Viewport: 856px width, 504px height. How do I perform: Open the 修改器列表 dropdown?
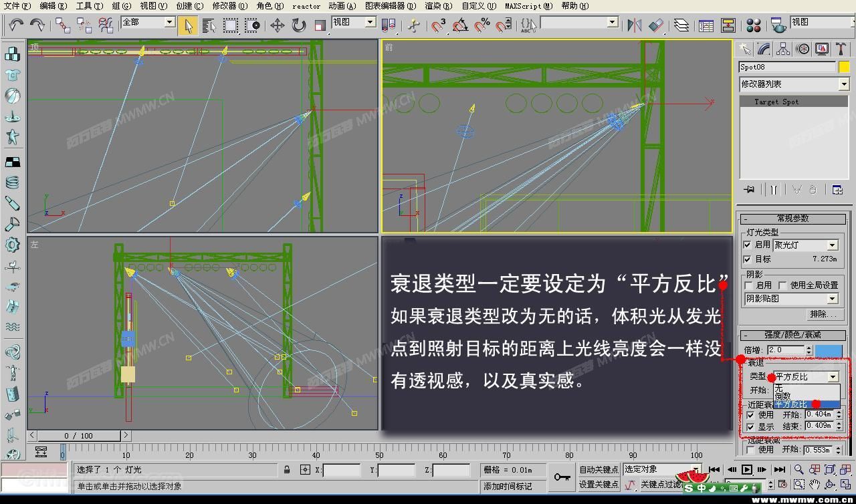[794, 84]
